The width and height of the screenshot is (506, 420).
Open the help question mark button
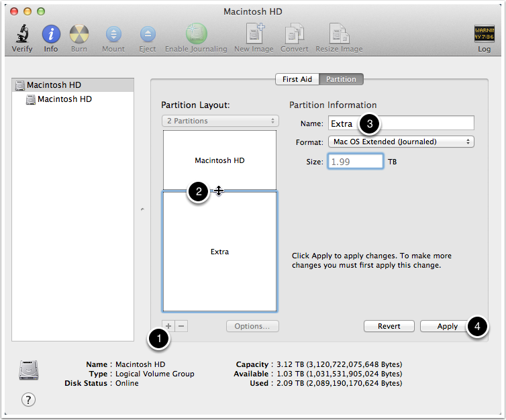point(28,400)
